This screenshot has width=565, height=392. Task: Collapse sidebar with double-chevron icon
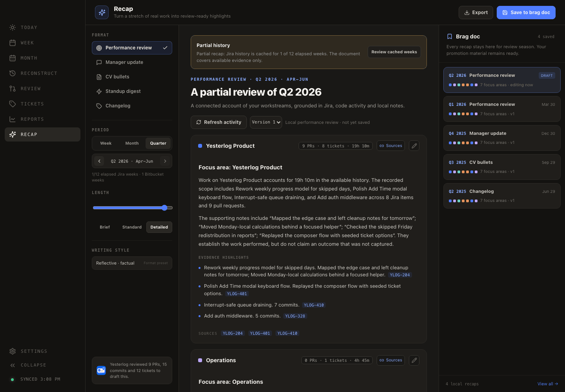tap(13, 365)
